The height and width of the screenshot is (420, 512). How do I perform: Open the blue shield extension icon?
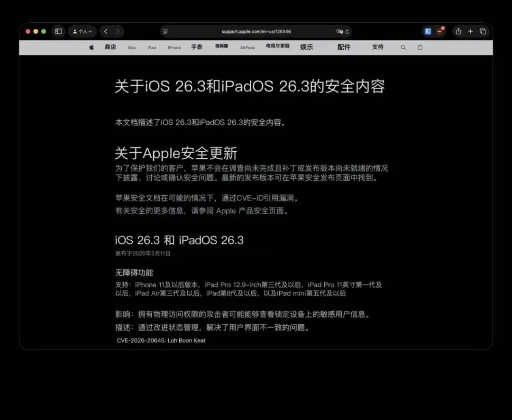click(x=428, y=31)
